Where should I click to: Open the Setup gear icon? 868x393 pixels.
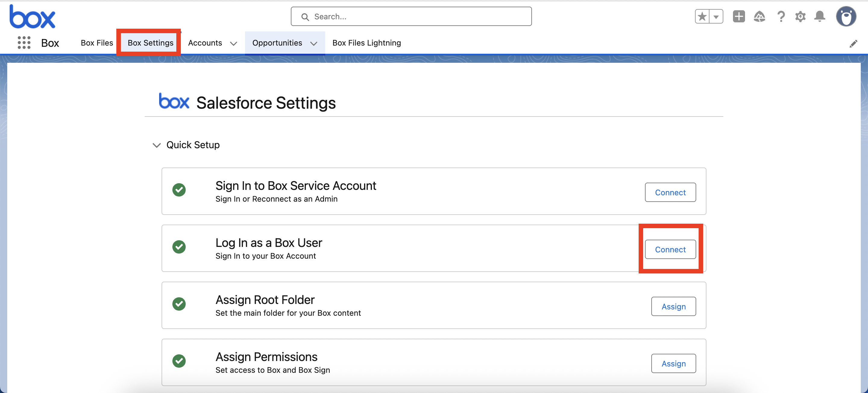(800, 17)
